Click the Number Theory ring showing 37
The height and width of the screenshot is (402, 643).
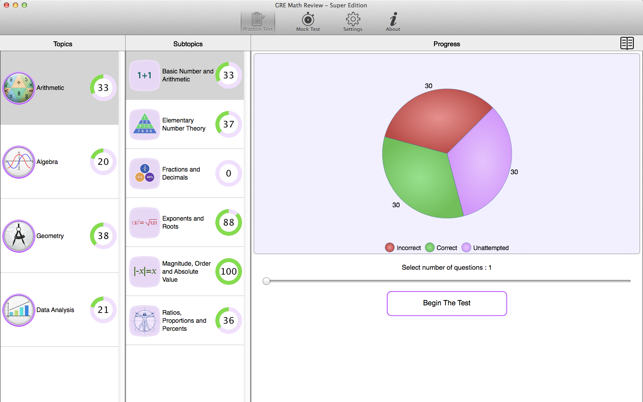[229, 124]
